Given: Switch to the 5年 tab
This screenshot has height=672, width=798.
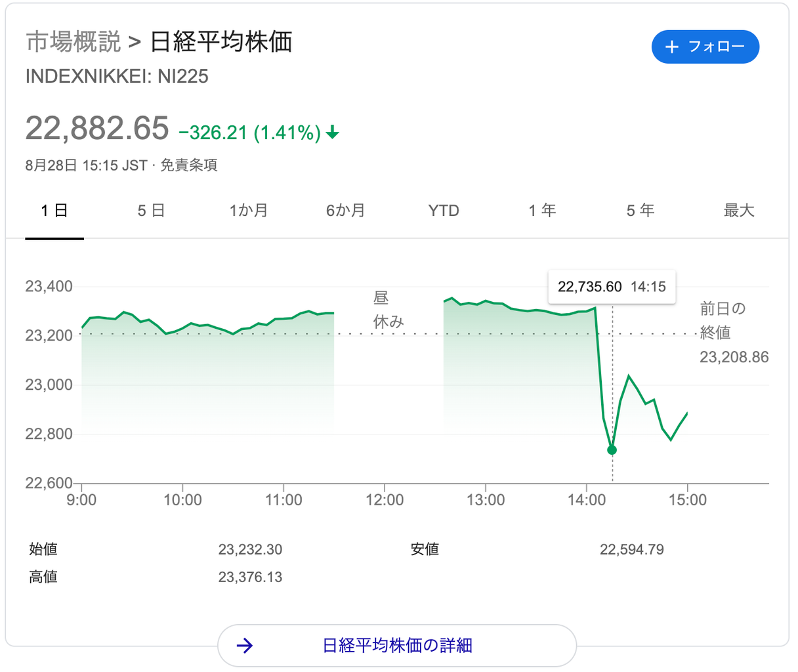Looking at the screenshot, I should pos(640,211).
